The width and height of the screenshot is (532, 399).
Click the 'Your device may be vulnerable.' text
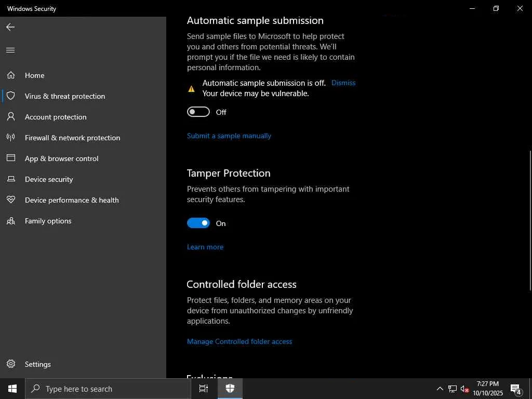(x=256, y=94)
